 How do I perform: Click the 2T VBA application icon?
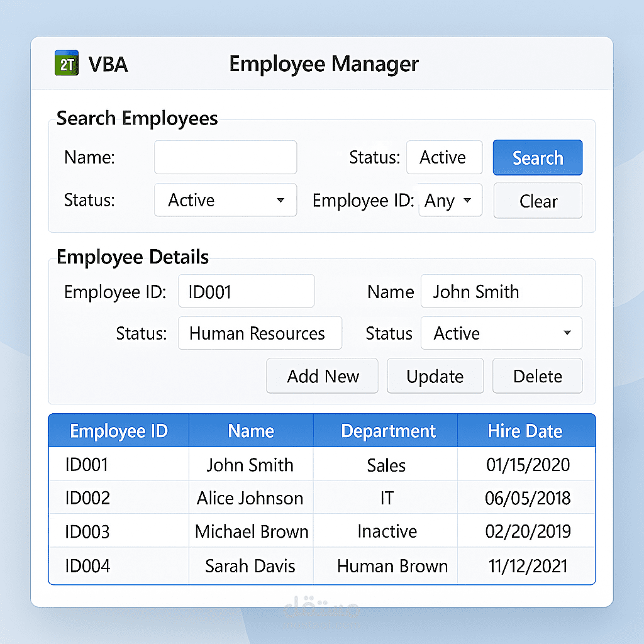66,64
